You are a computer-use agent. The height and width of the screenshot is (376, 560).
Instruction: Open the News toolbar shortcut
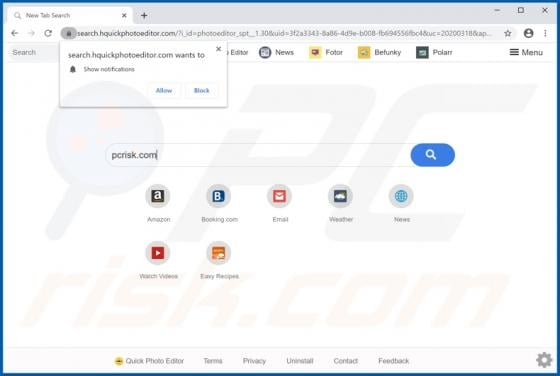point(276,52)
